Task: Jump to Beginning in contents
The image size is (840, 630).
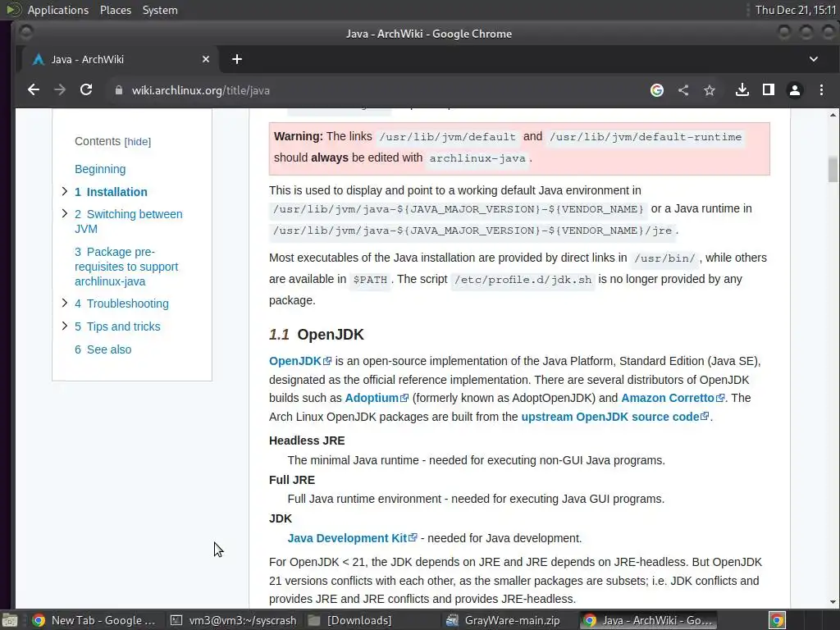Action: coord(100,169)
